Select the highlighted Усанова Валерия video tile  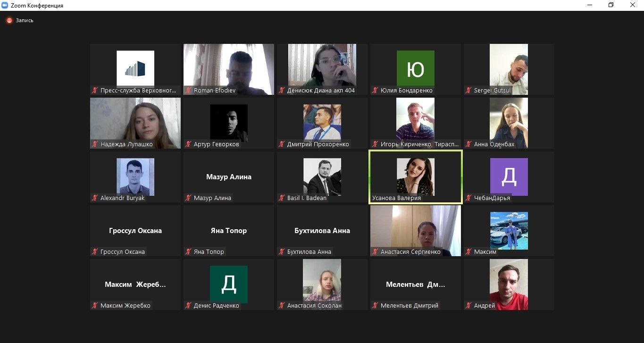point(416,177)
